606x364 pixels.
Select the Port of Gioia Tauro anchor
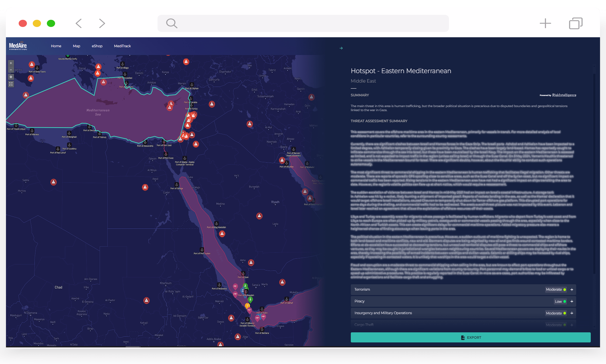coord(37,68)
